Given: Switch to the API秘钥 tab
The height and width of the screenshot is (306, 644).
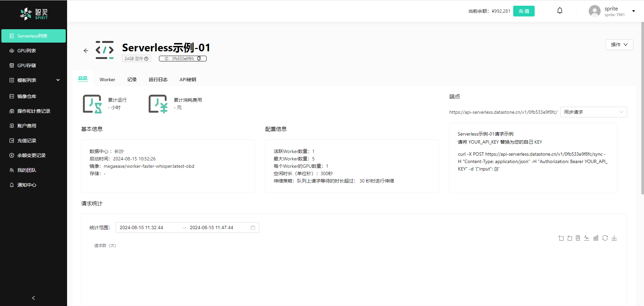Looking at the screenshot, I should click(x=188, y=80).
